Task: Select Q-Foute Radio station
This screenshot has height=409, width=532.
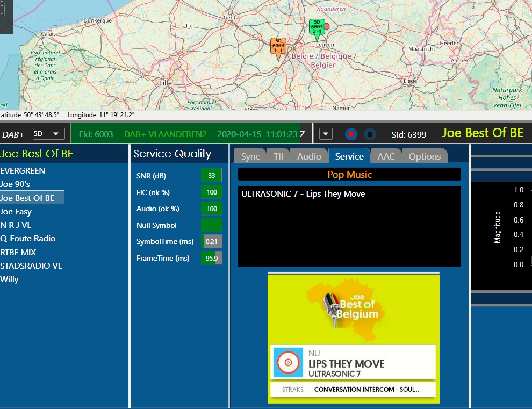Action: pyautogui.click(x=28, y=239)
